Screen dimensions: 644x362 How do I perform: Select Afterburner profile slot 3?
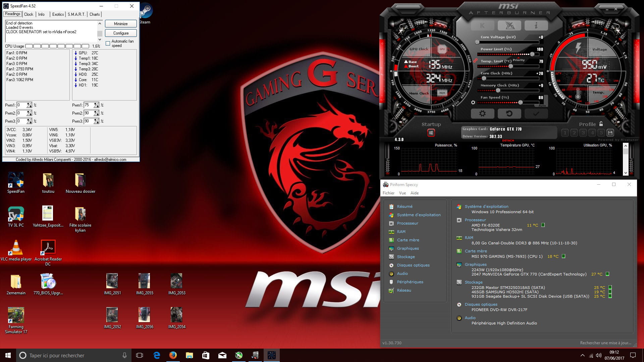tap(583, 133)
